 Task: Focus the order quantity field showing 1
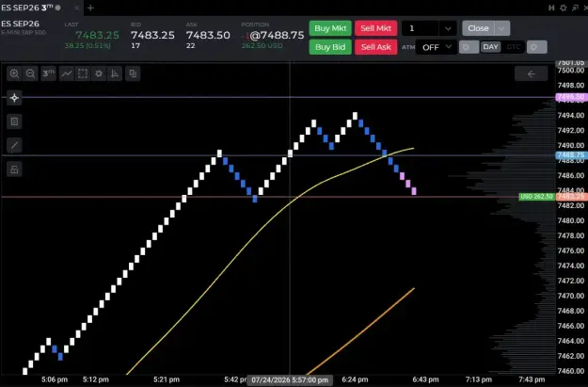pyautogui.click(x=421, y=28)
